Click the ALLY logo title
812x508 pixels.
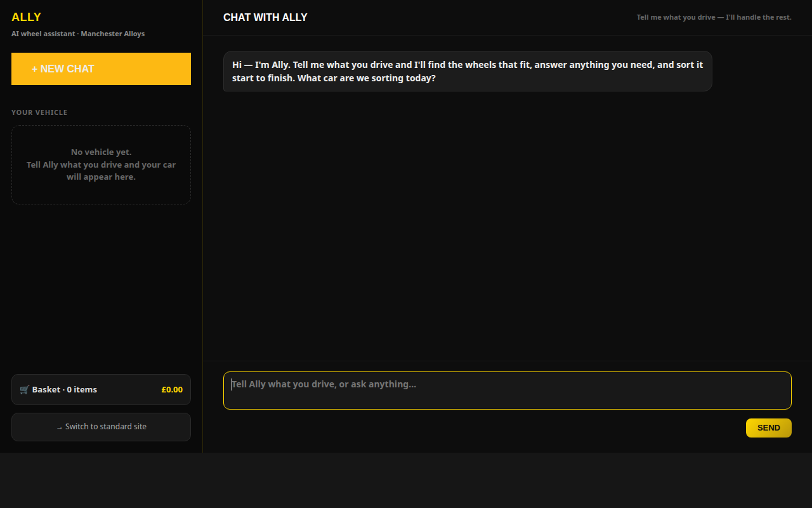(26, 17)
